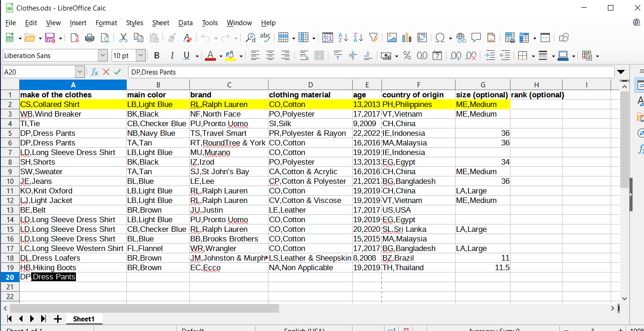The width and height of the screenshot is (644, 331).
Task: Insert a chart
Action: click(x=407, y=37)
